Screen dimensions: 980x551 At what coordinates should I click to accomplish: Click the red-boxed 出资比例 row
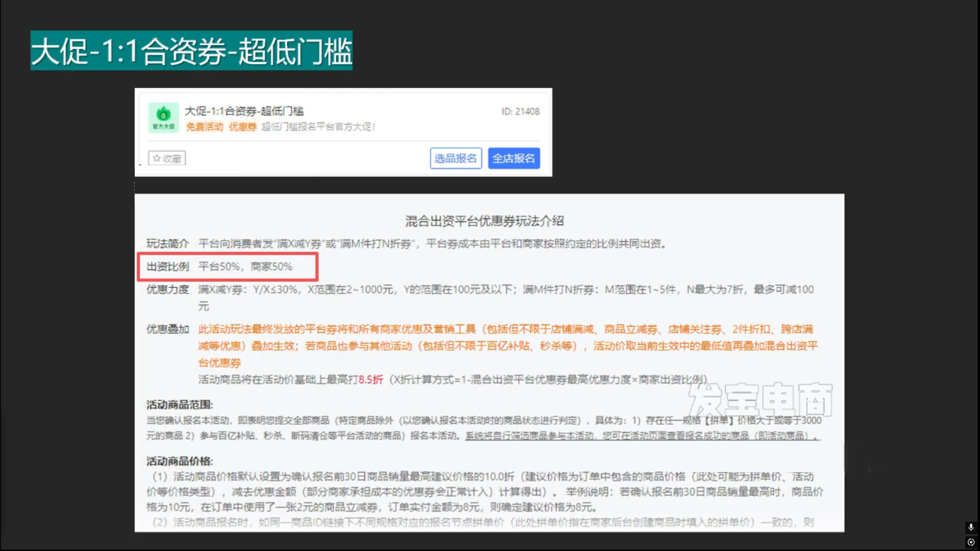click(227, 267)
